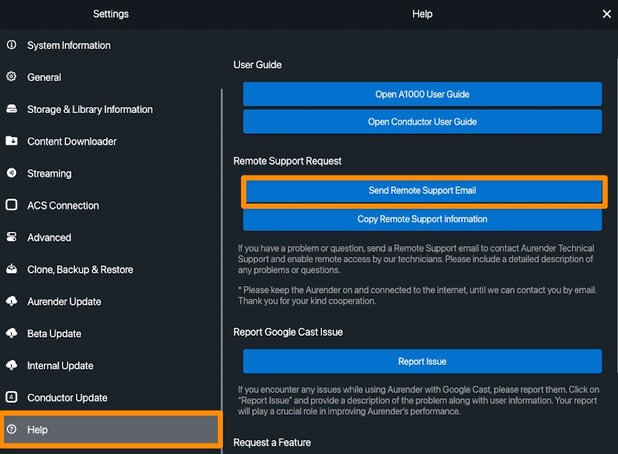Click the Storage & Library drive icon
The image size is (618, 454).
coord(11,109)
